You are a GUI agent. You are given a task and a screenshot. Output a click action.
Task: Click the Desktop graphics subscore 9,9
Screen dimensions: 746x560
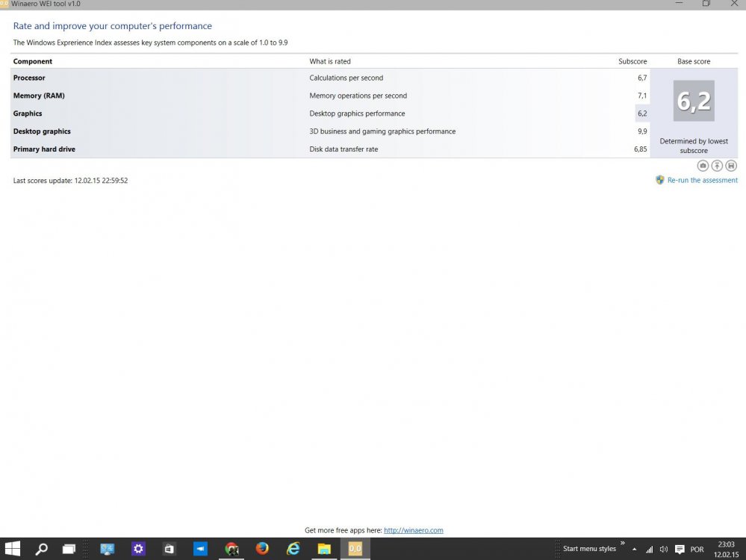pos(642,131)
